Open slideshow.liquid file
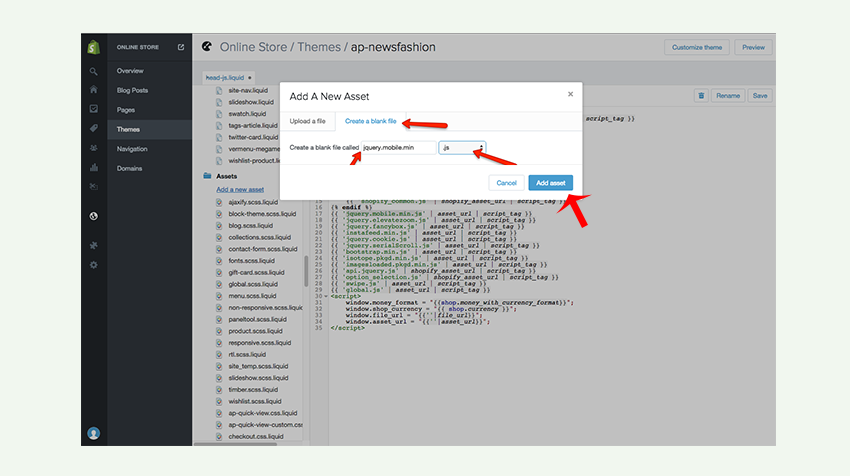This screenshot has width=850, height=476. click(251, 102)
